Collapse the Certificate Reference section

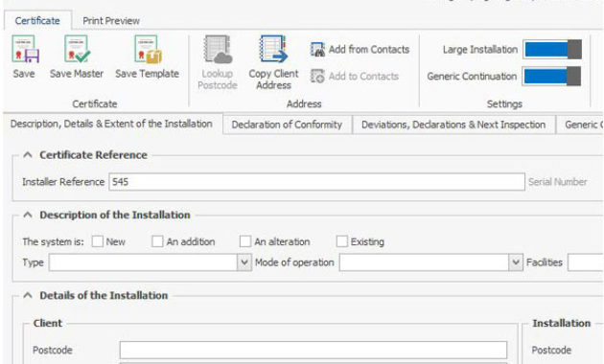[x=28, y=155]
